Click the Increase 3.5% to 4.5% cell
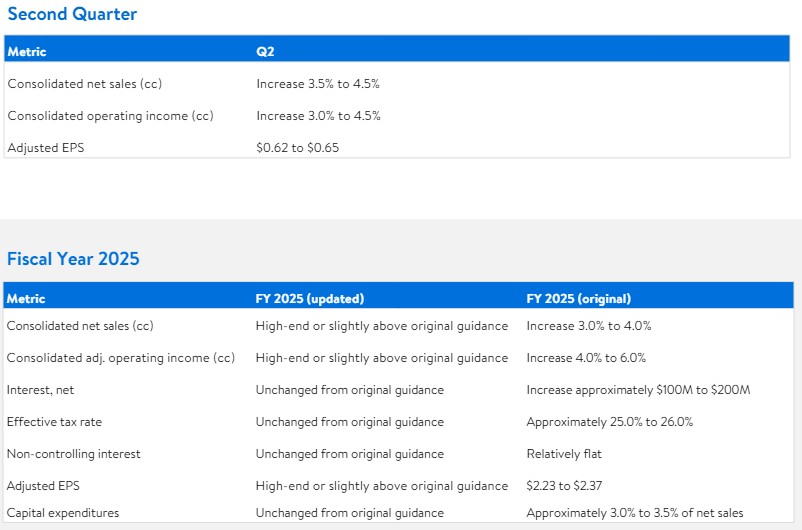This screenshot has width=802, height=530. [317, 84]
